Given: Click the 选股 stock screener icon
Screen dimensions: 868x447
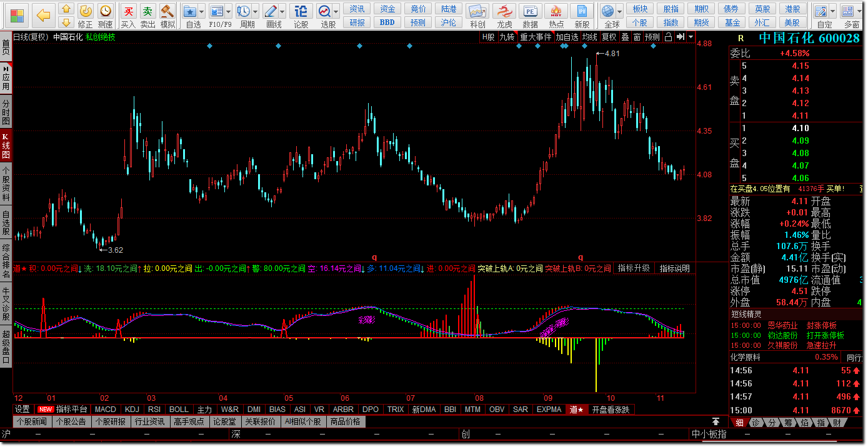Looking at the screenshot, I should (x=324, y=11).
